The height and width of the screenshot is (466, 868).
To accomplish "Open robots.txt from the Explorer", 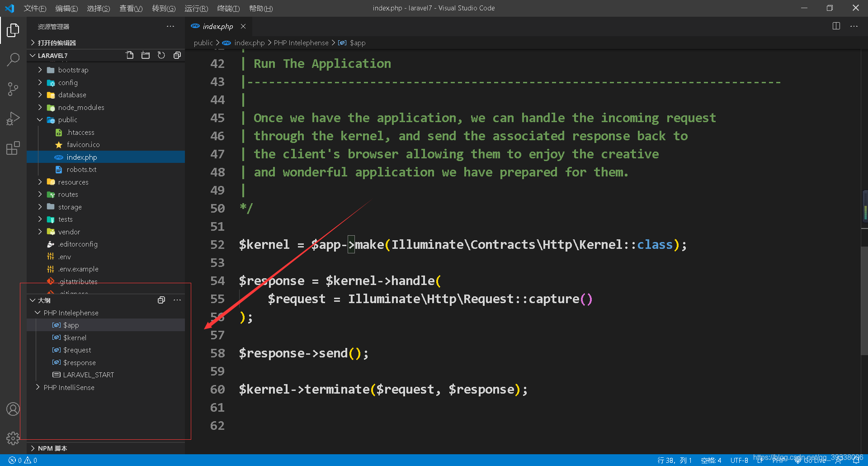I will (82, 169).
